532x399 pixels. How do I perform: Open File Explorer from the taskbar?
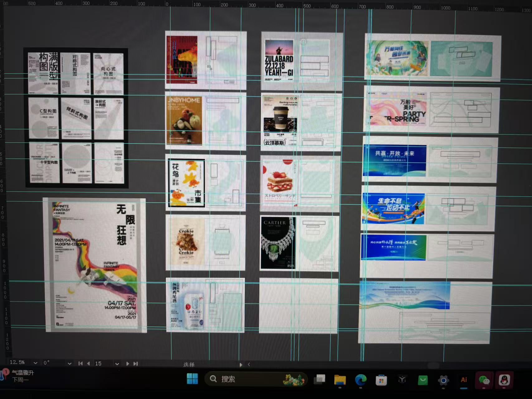[340, 380]
